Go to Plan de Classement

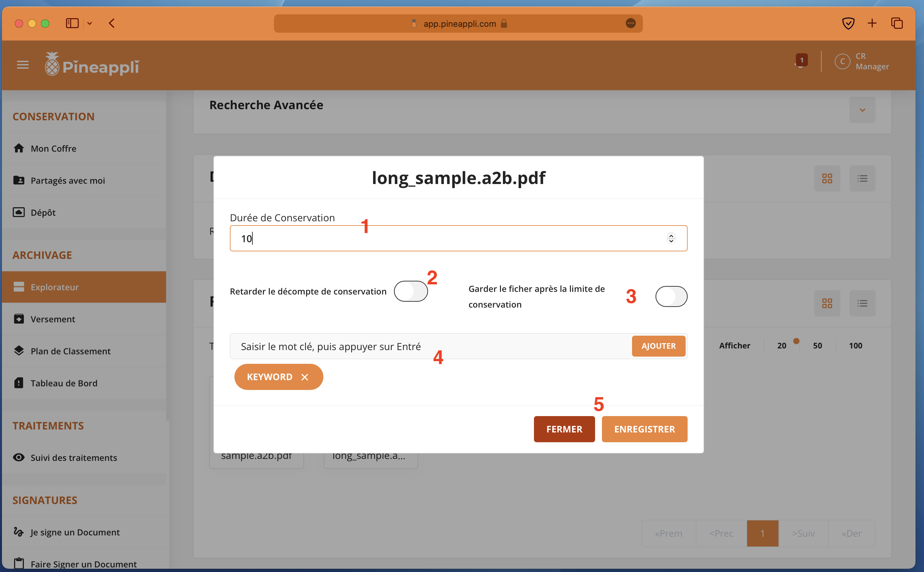[70, 351]
